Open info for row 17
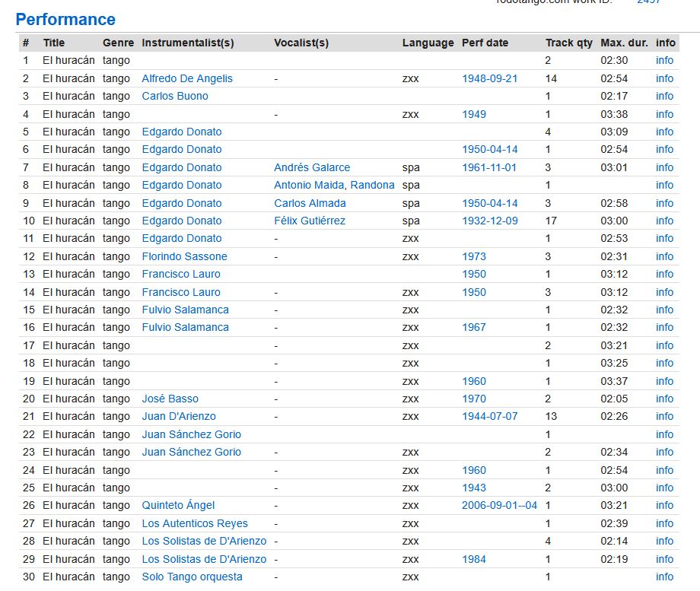The image size is (700, 591). (x=664, y=345)
